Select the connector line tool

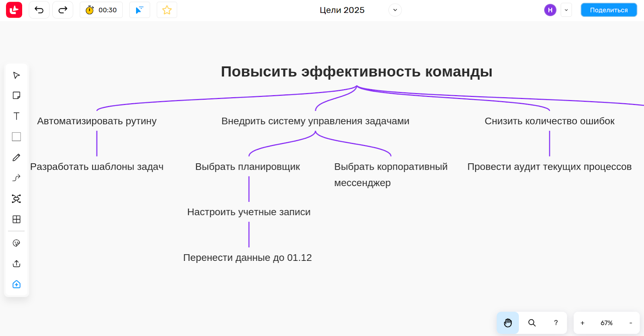(x=17, y=178)
